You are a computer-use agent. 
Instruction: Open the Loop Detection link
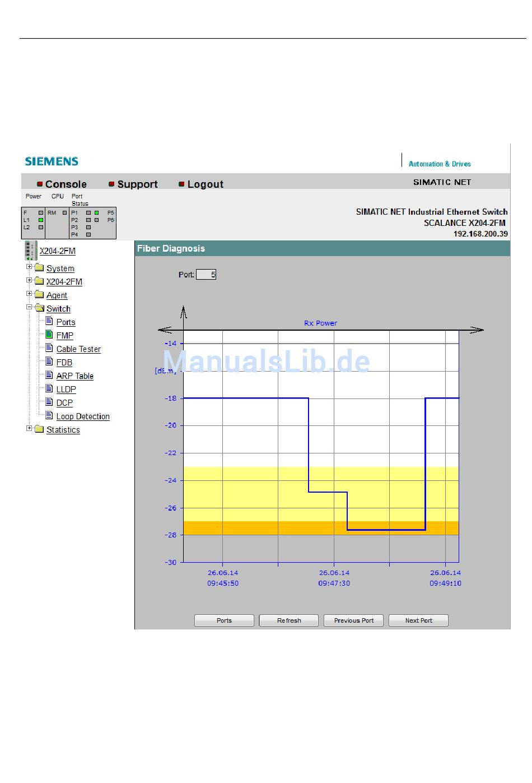pos(83,416)
